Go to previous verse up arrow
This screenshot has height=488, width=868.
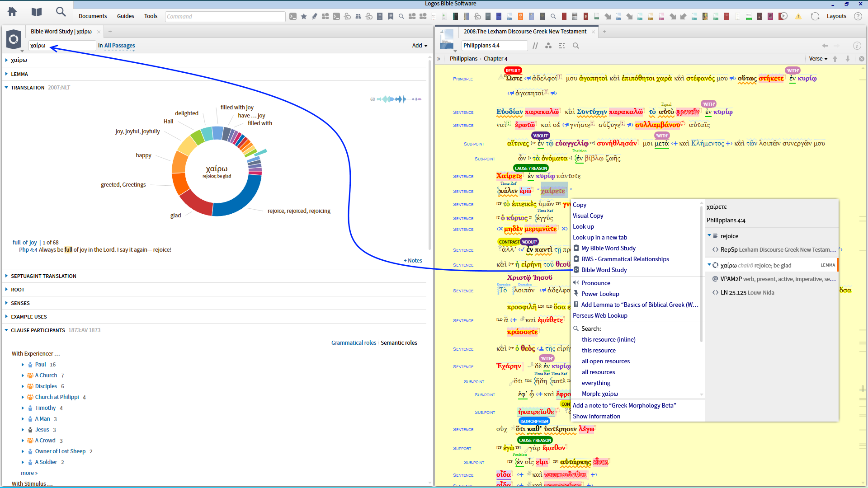click(x=835, y=59)
